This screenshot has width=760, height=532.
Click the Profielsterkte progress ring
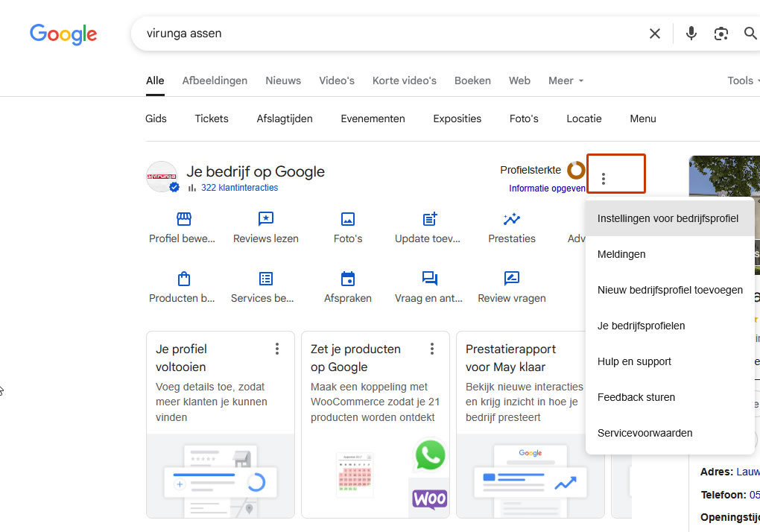pos(576,170)
